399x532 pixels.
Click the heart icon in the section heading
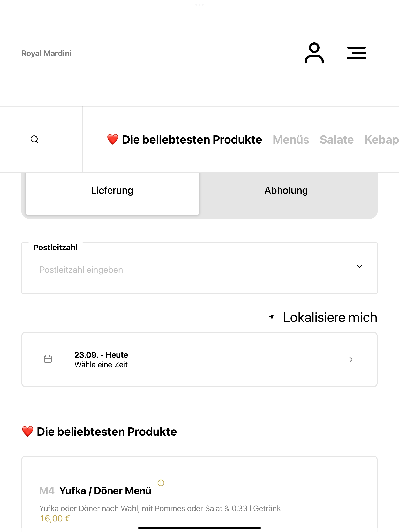[28, 432]
